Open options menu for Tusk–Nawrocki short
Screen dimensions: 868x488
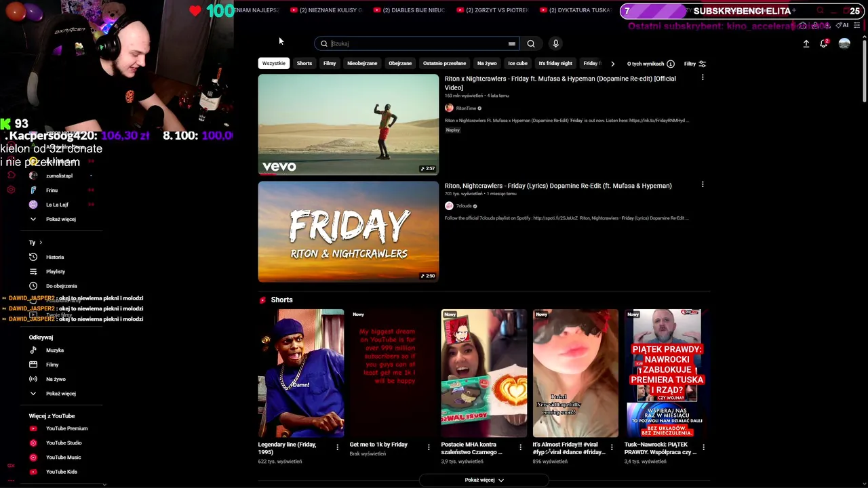(703, 447)
